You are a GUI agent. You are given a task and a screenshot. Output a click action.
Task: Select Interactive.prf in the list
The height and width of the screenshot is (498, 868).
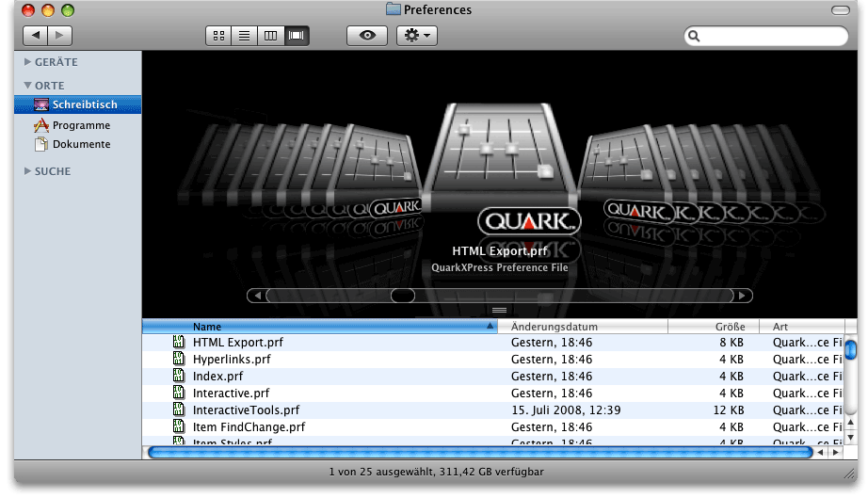click(x=492, y=394)
